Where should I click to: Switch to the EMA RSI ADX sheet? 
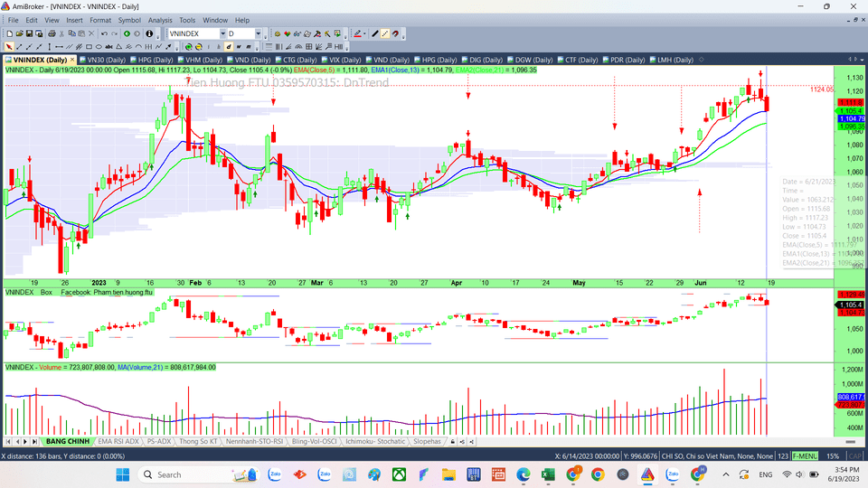[x=118, y=441]
